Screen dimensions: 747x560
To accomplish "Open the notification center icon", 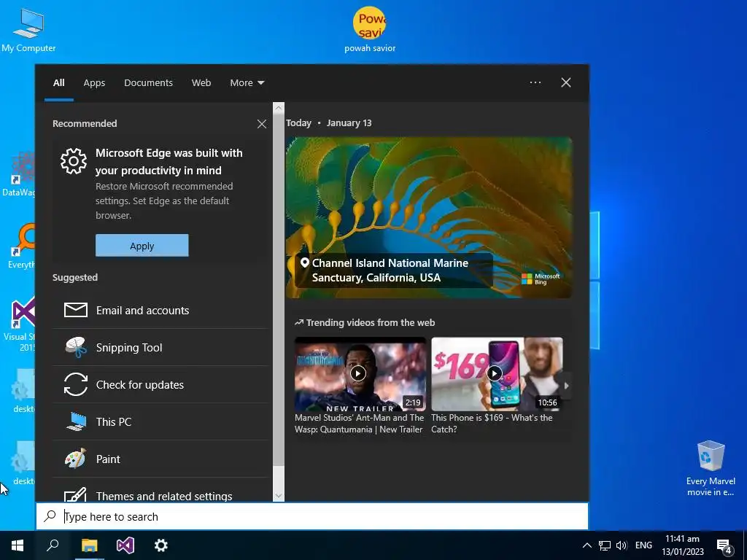I will point(724,546).
